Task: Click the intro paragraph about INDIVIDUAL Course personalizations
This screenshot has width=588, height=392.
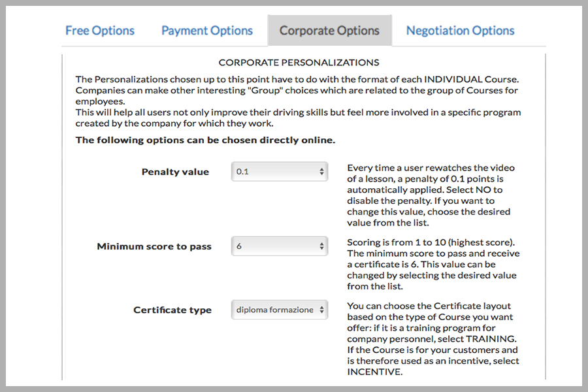Action: pyautogui.click(x=297, y=90)
